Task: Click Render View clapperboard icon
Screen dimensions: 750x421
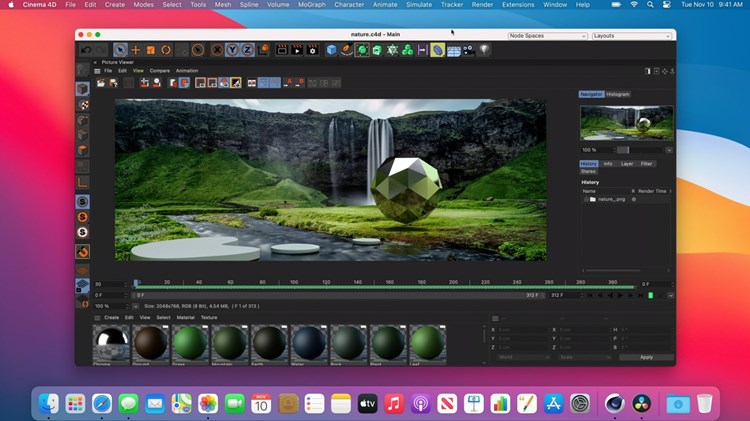Action: click(x=282, y=50)
